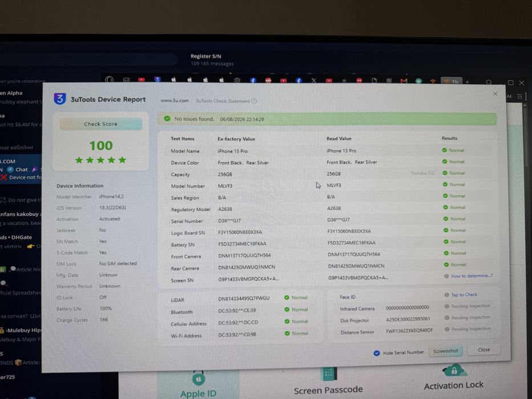The image size is (532, 399).
Task: Click the search magnifier in the browser tab bar
Action: click(x=489, y=82)
